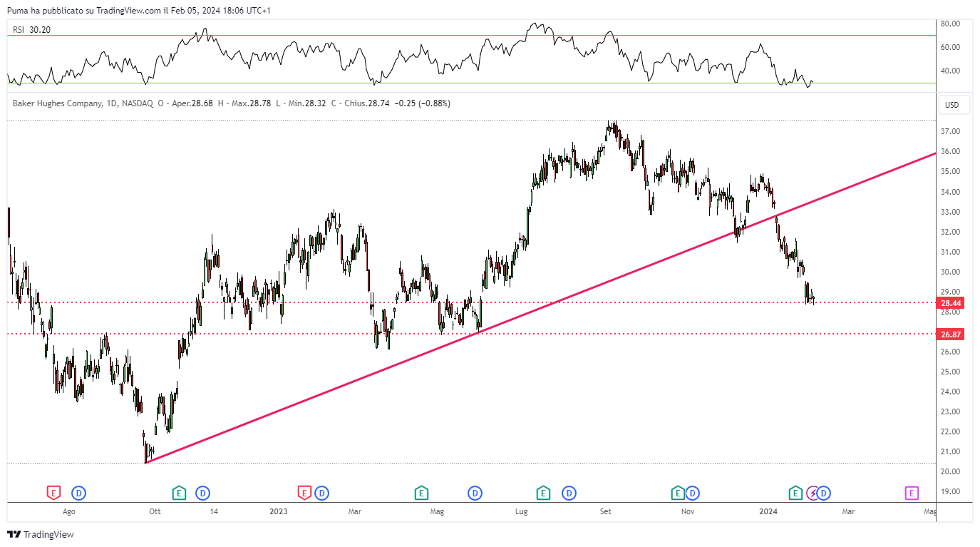Open the USD currency selector
Viewport: 980px width, 547px height.
[952, 105]
